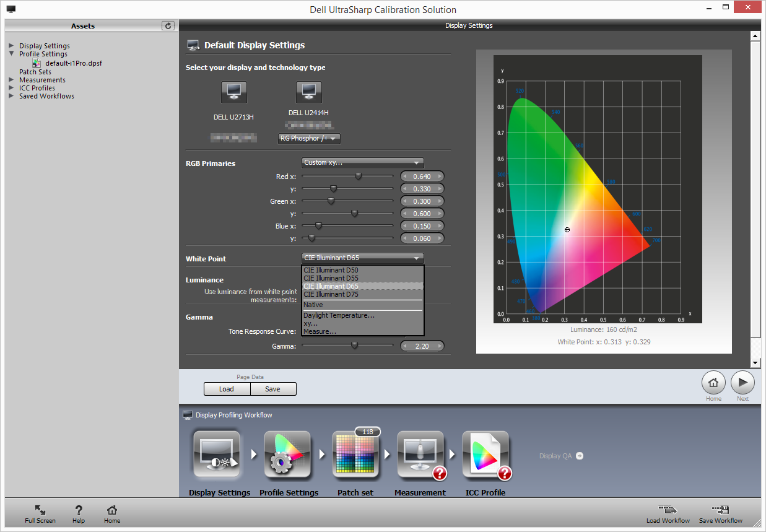Click the Red y slider handle
The width and height of the screenshot is (766, 532).
[333, 188]
